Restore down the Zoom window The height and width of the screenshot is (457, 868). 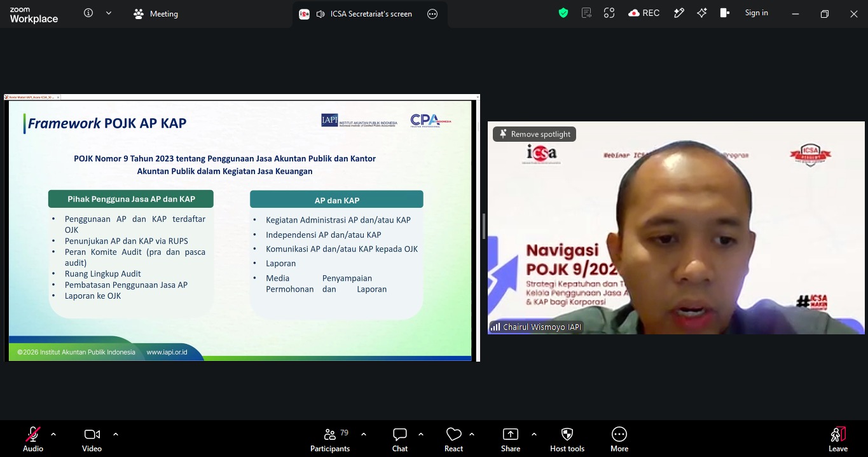(825, 14)
